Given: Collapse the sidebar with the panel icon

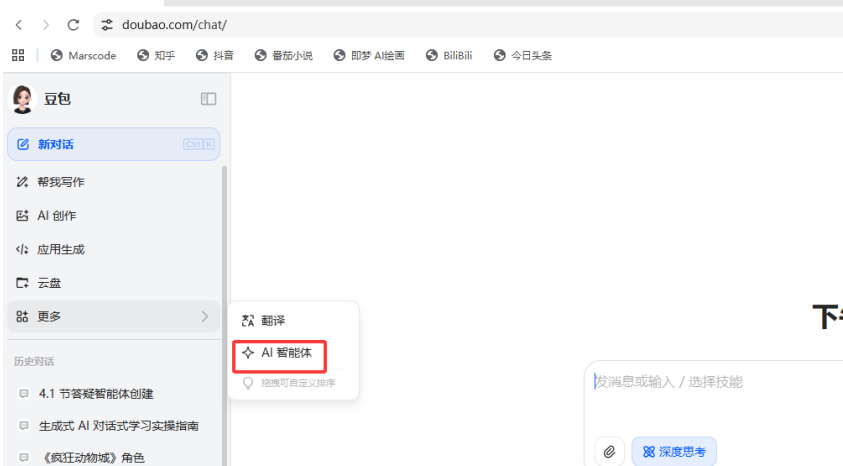Looking at the screenshot, I should click(208, 99).
